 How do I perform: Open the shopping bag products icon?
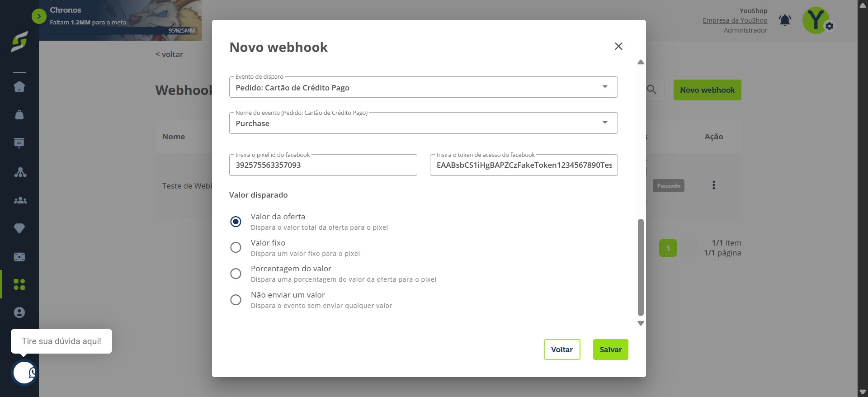(x=19, y=115)
